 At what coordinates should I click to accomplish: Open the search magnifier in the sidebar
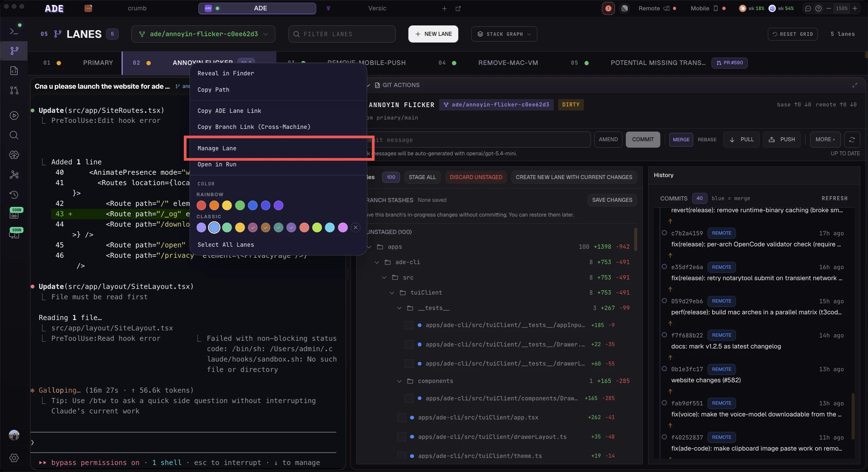[x=14, y=135]
